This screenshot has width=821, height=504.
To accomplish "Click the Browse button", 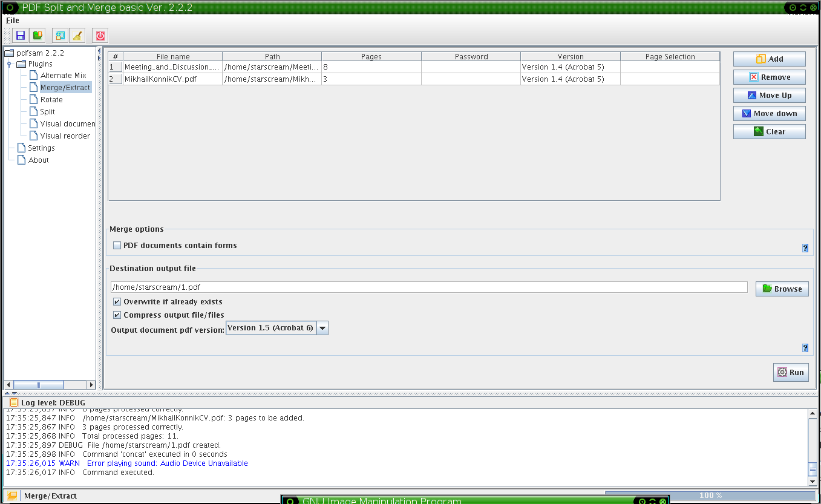I will pyautogui.click(x=782, y=289).
